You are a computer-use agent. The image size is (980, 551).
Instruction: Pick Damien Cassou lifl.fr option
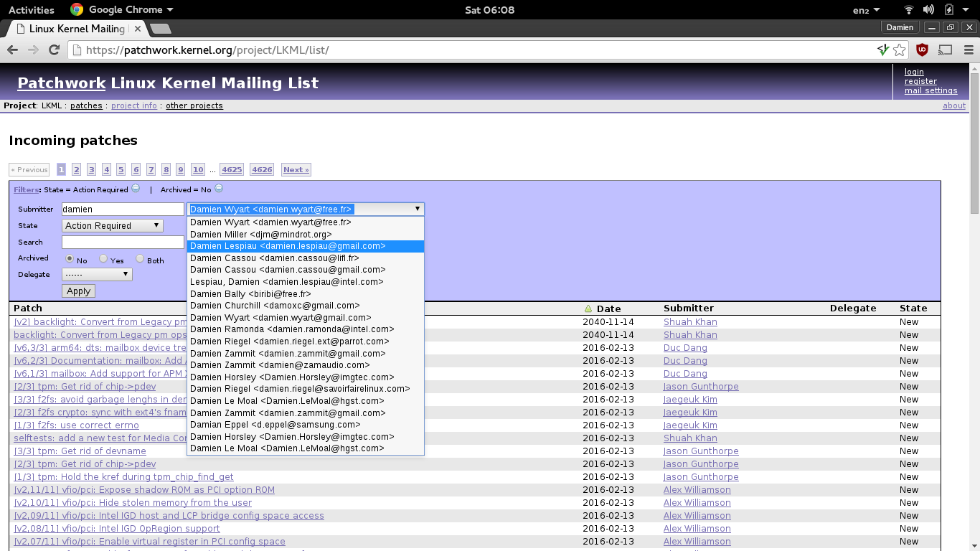pyautogui.click(x=306, y=258)
